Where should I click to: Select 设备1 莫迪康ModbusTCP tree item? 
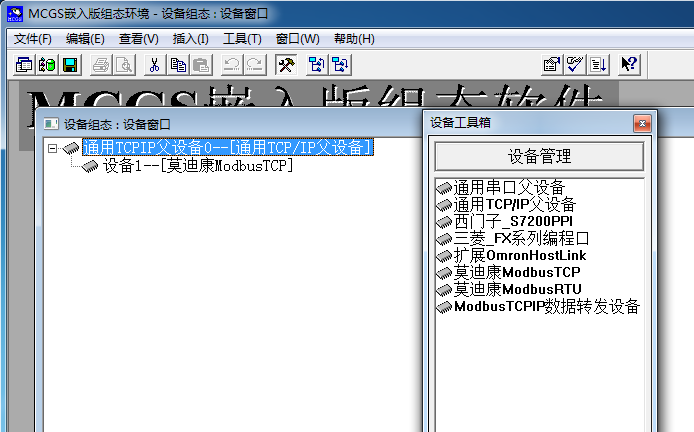tap(198, 165)
